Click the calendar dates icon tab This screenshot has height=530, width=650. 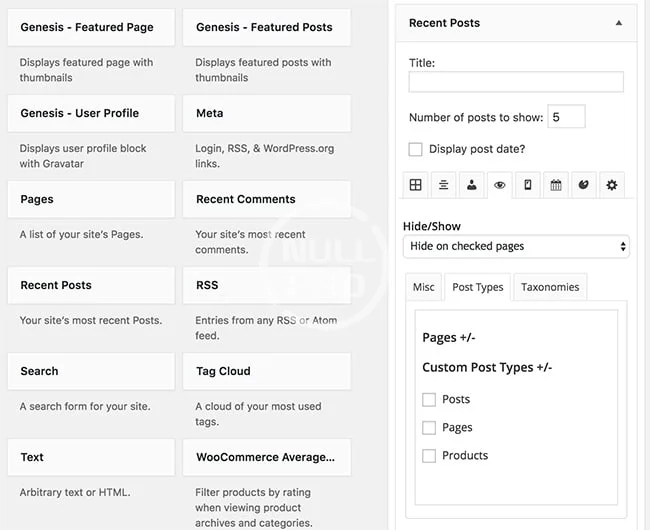point(556,185)
